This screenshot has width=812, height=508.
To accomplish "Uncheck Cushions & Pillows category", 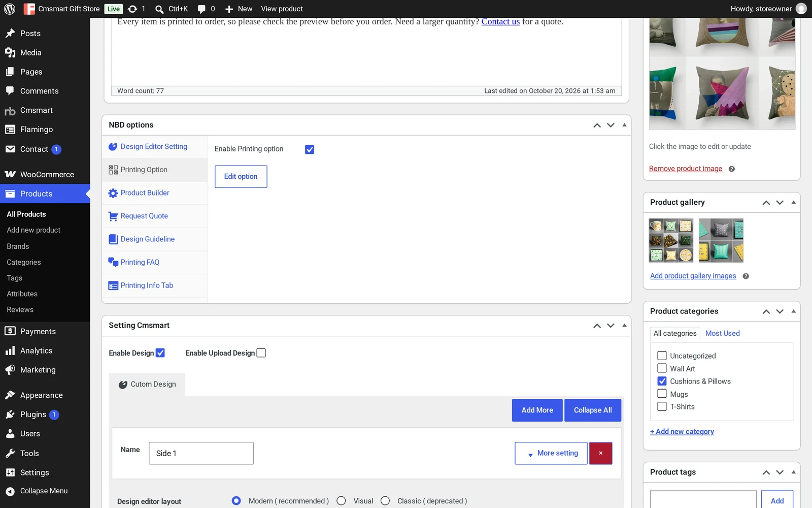I will 662,381.
